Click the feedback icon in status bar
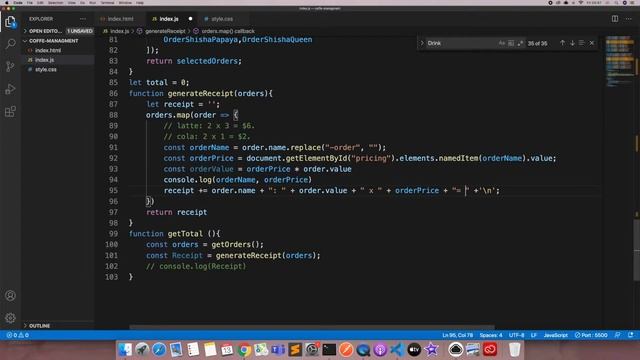The height and width of the screenshot is (360, 640). click(x=618, y=335)
